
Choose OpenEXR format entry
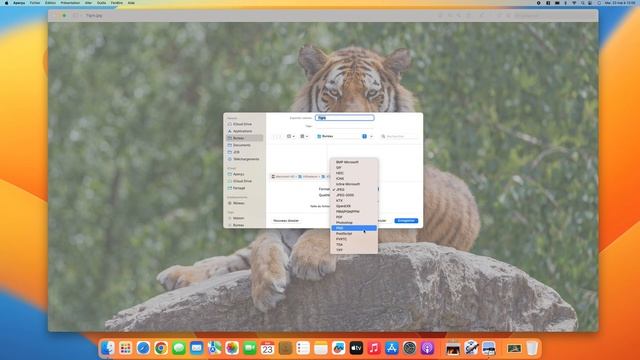[354, 206]
